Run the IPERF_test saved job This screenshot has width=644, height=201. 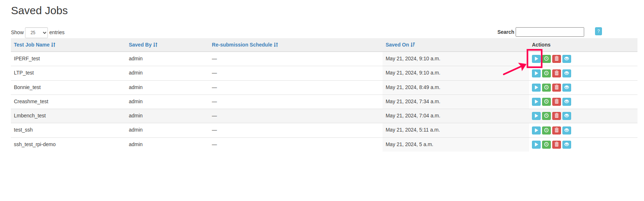point(536,59)
